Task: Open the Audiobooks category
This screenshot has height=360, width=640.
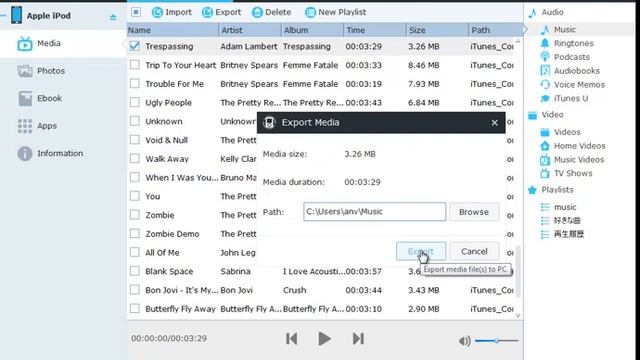Action: tap(576, 71)
